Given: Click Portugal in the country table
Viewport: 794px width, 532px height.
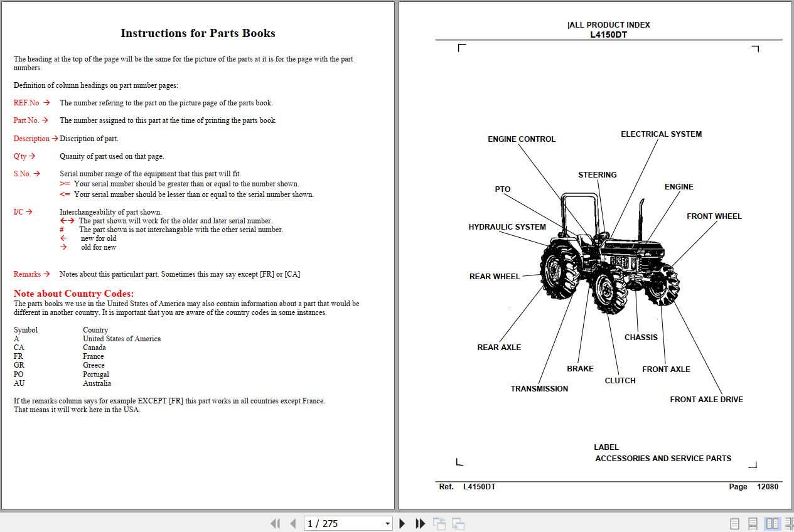Looking at the screenshot, I should [96, 375].
